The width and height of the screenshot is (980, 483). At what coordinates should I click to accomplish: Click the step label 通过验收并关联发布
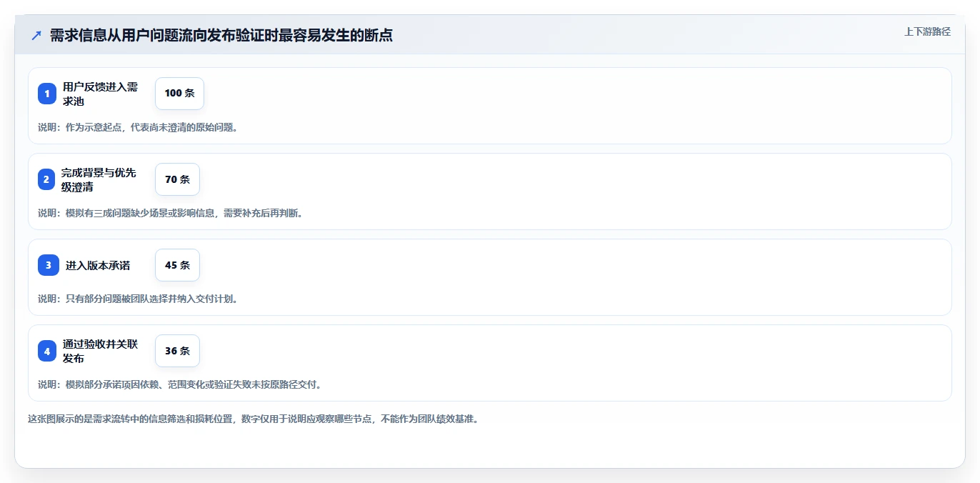pyautogui.click(x=100, y=351)
